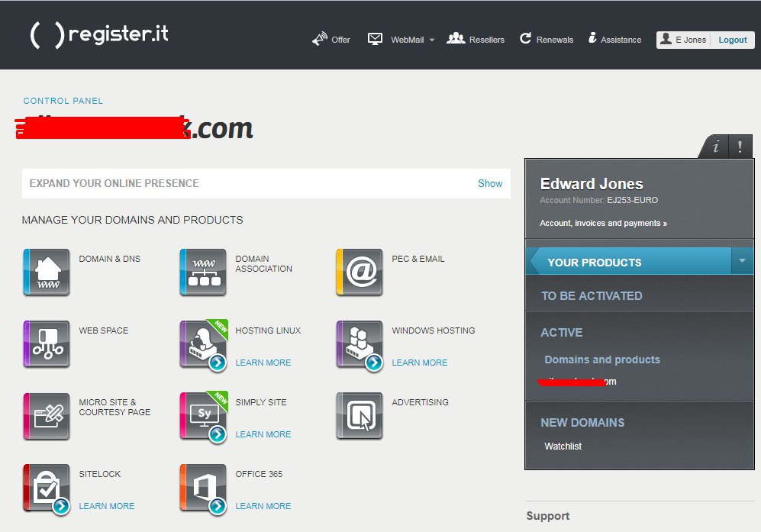
Task: Click Learn More under Office 365
Action: click(263, 506)
